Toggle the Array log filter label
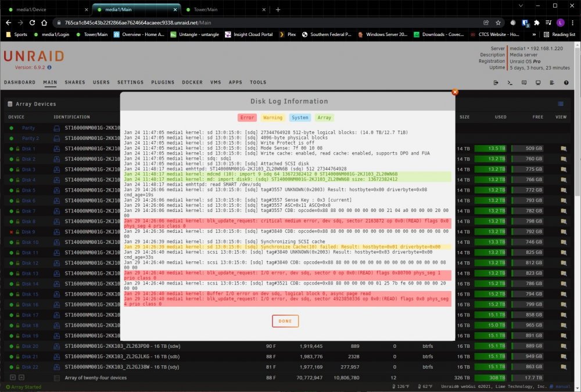This screenshot has width=581, height=392. [x=324, y=117]
